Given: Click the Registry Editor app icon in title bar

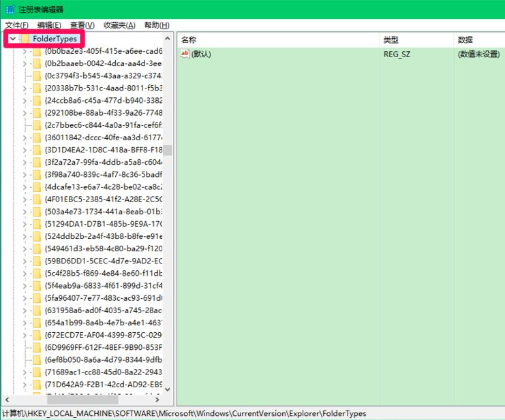Looking at the screenshot, I should click(x=8, y=9).
